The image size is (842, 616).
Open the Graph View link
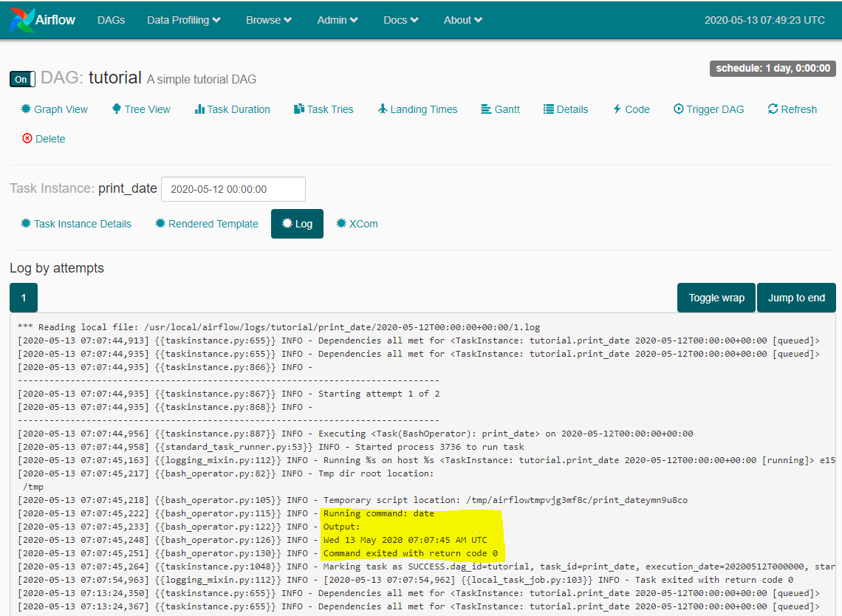tap(54, 109)
